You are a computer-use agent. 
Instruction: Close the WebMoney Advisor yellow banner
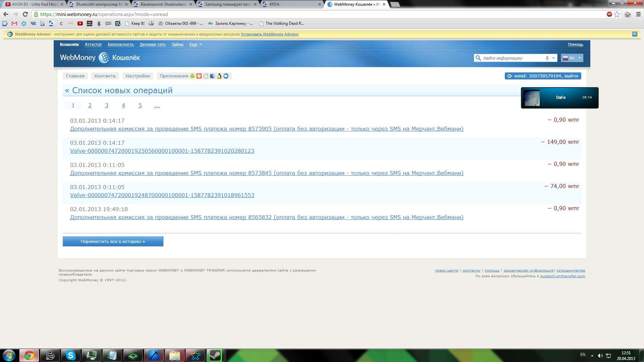[x=635, y=34]
